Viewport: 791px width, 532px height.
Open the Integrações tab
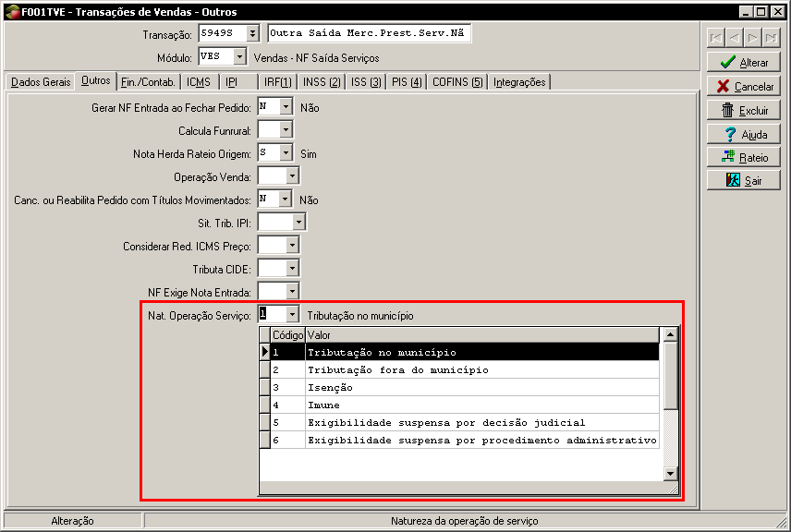click(519, 82)
